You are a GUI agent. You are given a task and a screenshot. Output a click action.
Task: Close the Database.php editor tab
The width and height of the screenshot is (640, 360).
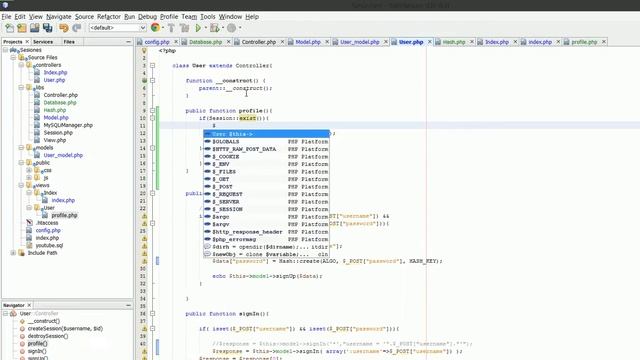click(x=229, y=42)
